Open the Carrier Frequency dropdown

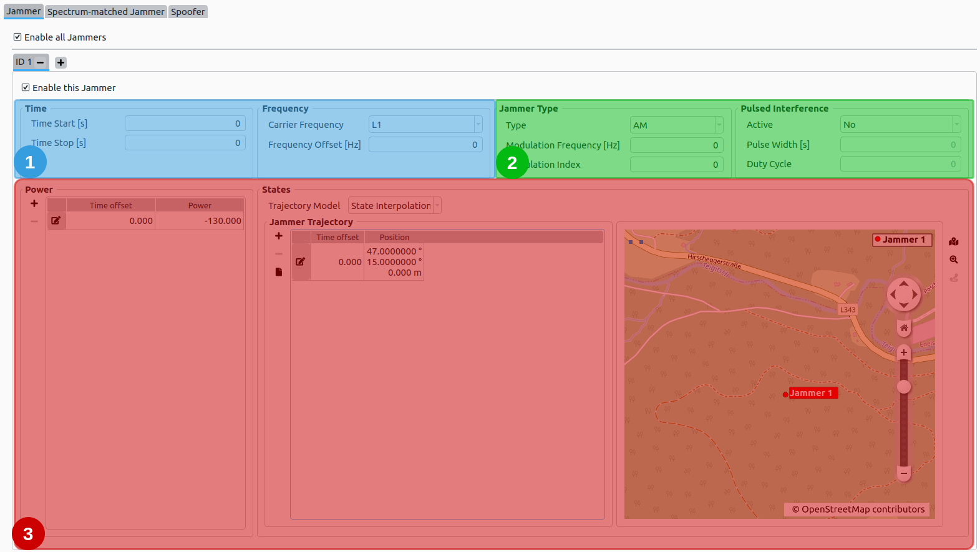point(478,125)
